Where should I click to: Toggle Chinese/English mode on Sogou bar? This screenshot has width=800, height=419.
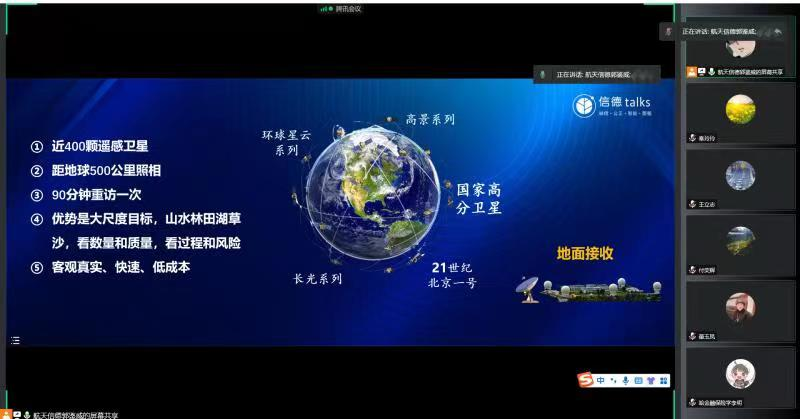(600, 380)
